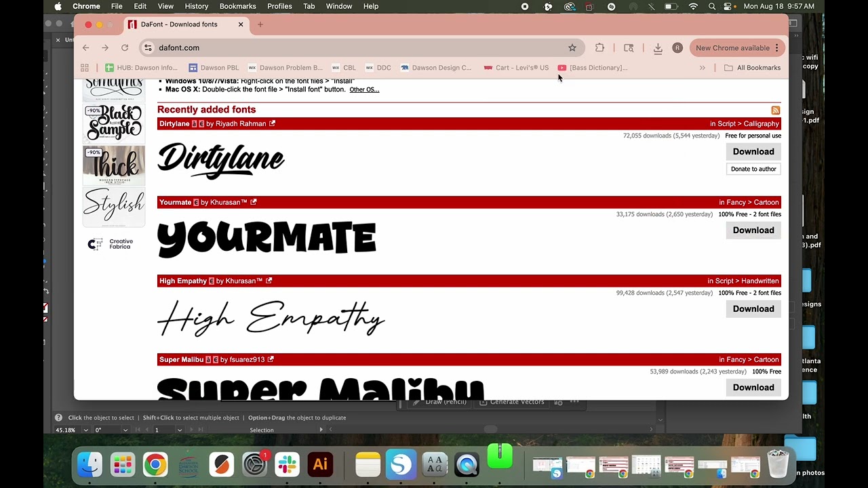Open the Chrome profile avatar R

pos(677,47)
